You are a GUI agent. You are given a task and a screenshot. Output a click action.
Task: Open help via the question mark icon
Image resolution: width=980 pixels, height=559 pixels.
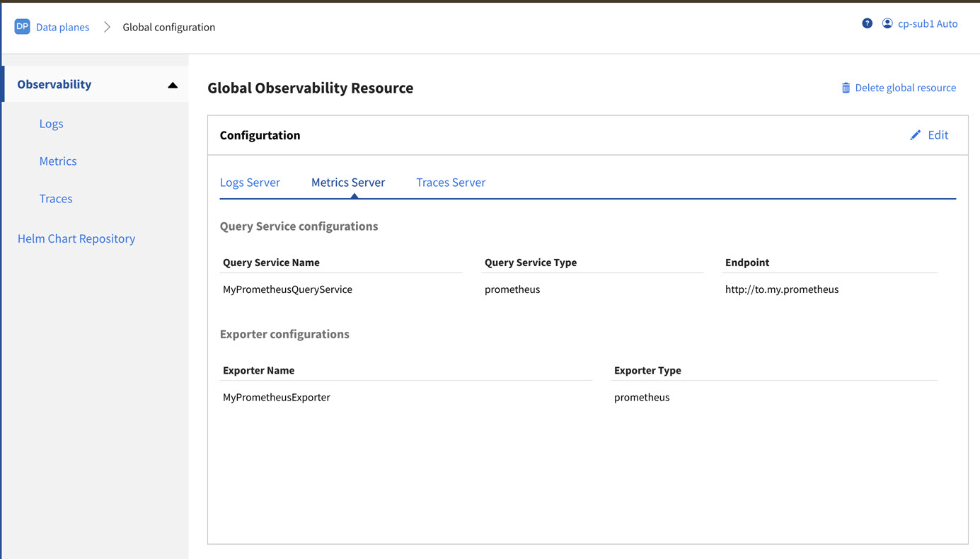pos(867,23)
